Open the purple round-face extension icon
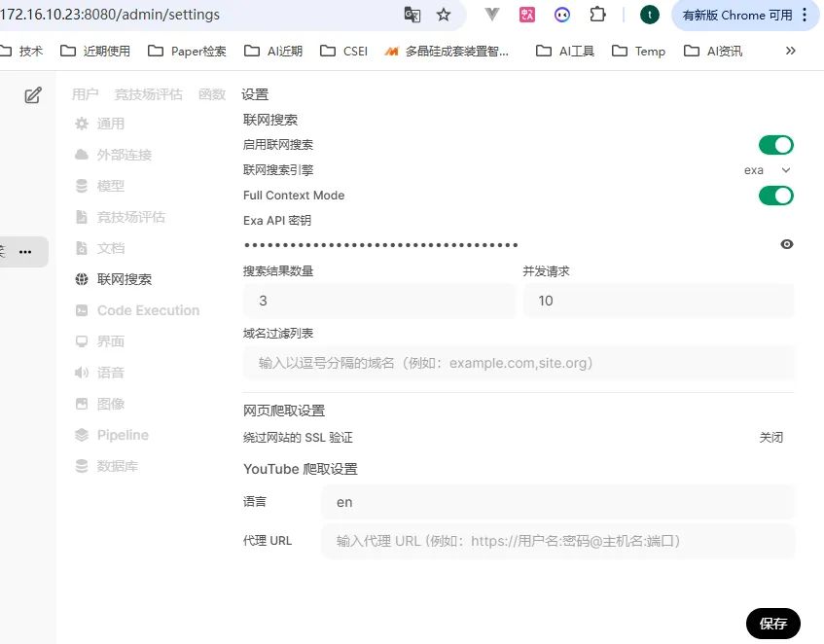The image size is (824, 644). tap(561, 15)
